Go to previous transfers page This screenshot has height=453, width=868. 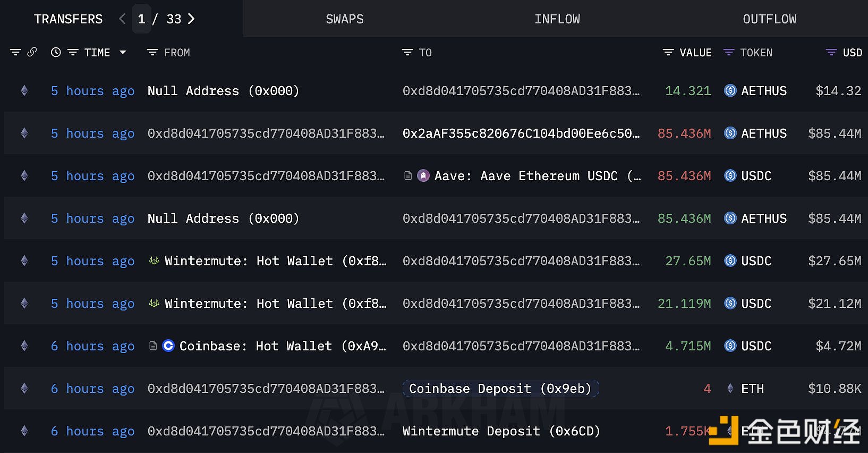[122, 19]
